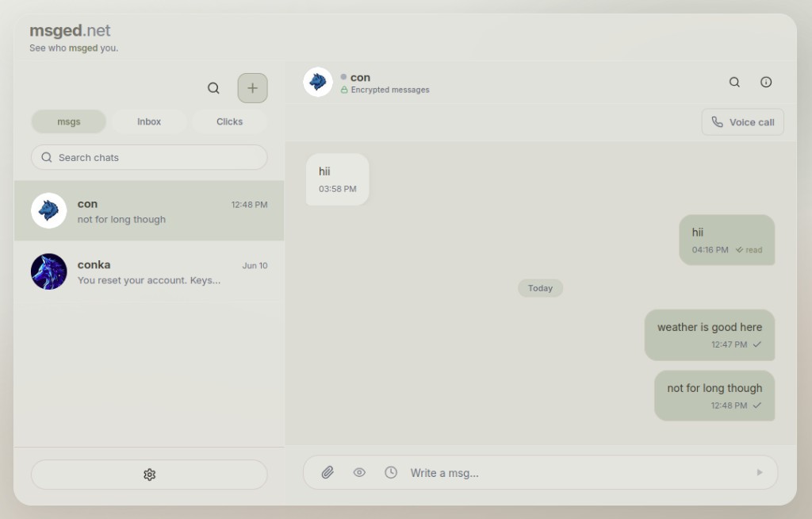The height and width of the screenshot is (519, 812).
Task: Click con's avatar in chat header
Action: (318, 82)
